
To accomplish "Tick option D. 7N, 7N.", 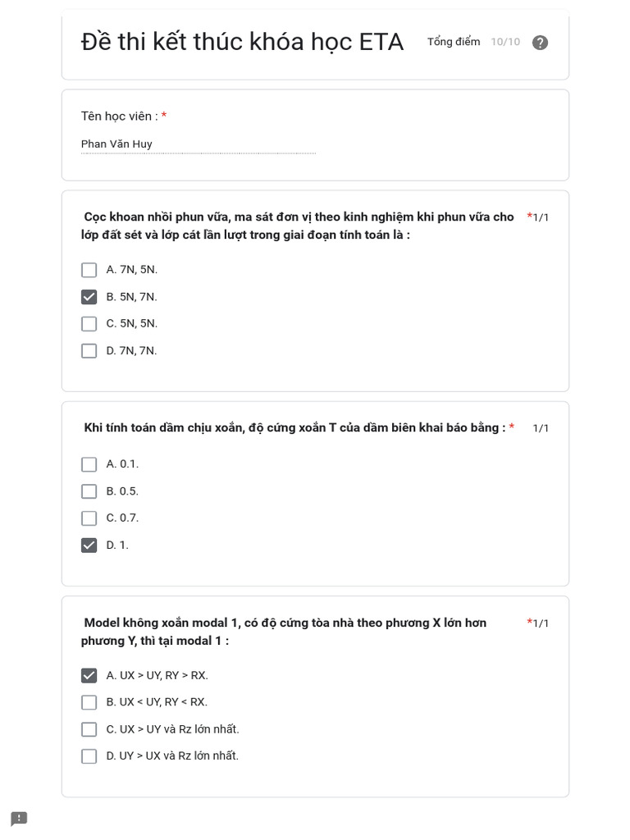I will point(89,351).
